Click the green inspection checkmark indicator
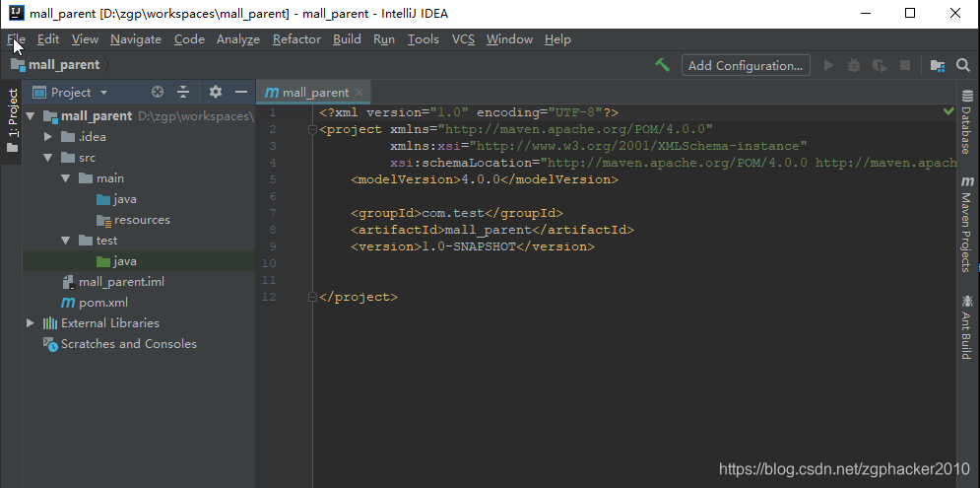Screen dimensions: 980x488 coord(948,111)
